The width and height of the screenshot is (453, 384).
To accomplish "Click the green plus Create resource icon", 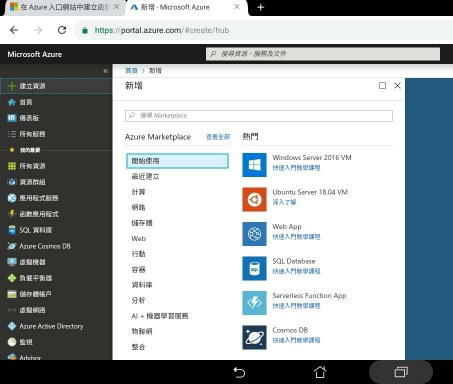I will (12, 86).
